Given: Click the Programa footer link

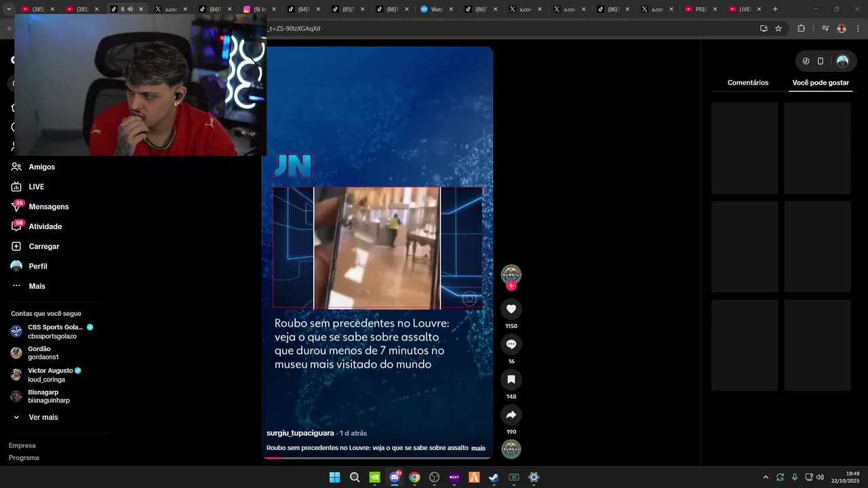Looking at the screenshot, I should [24, 457].
